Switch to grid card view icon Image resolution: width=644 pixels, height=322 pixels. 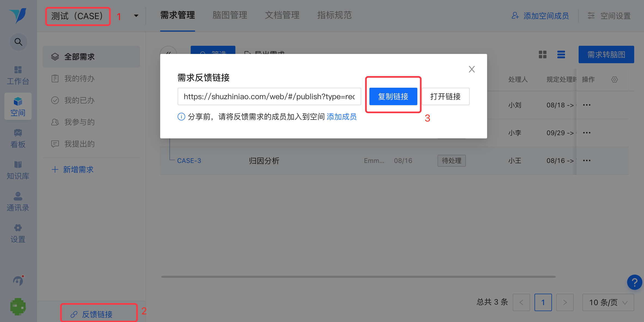[542, 54]
